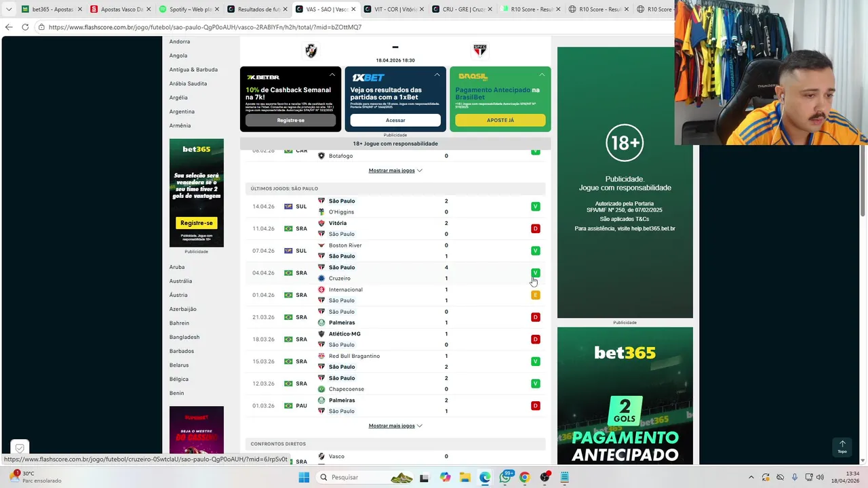The image size is (868, 488).
Task: Open Notepad taskbar icon
Action: pos(564,477)
